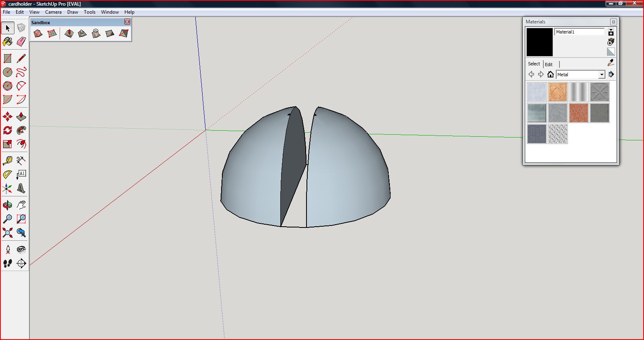Screen dimensions: 644x340
Task: Select the Text label tool
Action: pyautogui.click(x=21, y=175)
